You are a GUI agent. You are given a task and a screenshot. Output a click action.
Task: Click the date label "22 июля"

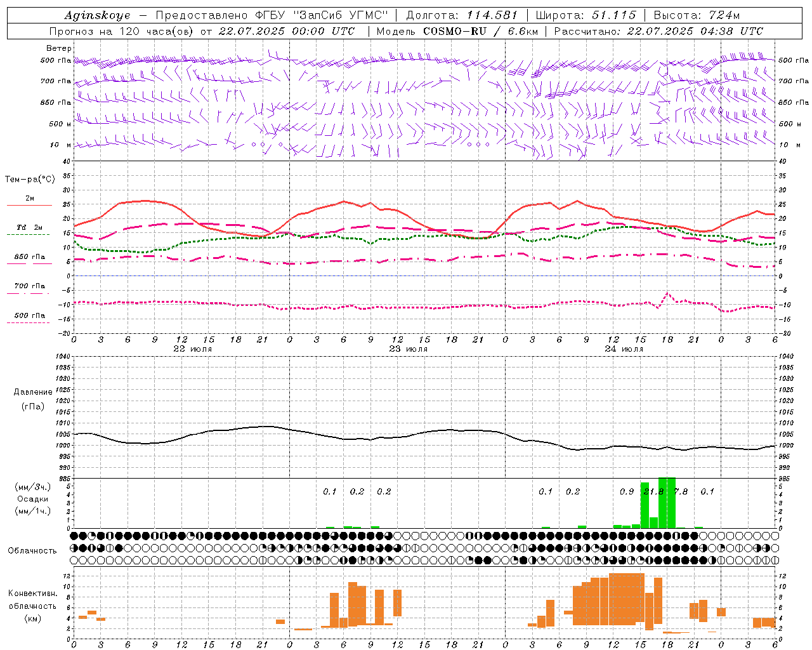193,348
